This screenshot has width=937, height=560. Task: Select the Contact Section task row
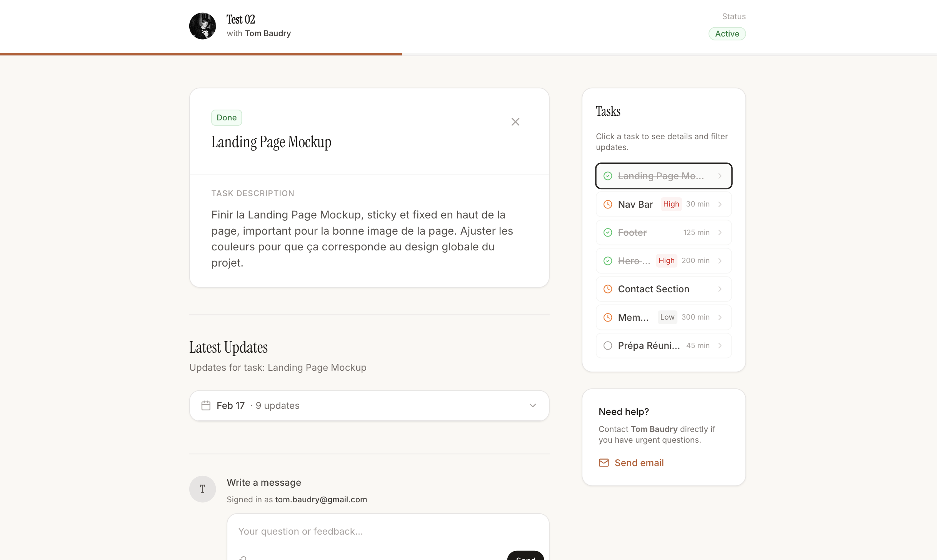tap(663, 289)
